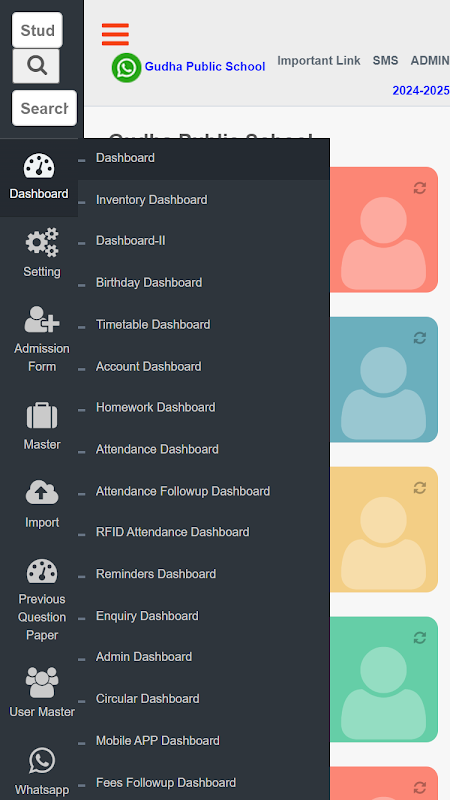Select Birthday Dashboard entry
The image size is (450, 800).
click(204, 283)
